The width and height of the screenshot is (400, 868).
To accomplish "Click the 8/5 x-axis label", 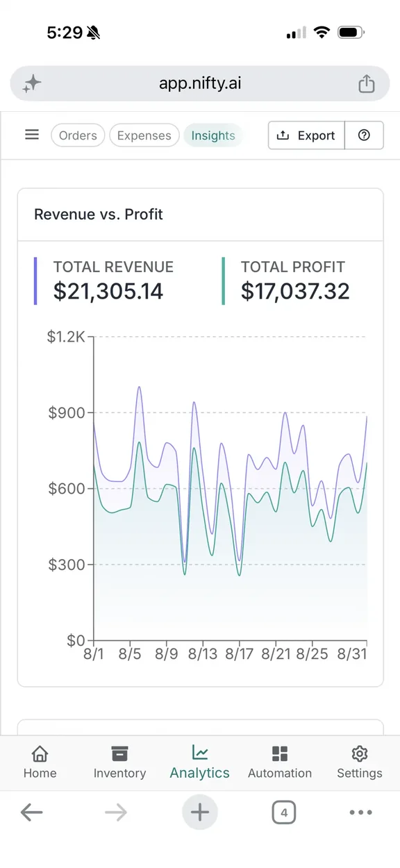I will click(130, 653).
